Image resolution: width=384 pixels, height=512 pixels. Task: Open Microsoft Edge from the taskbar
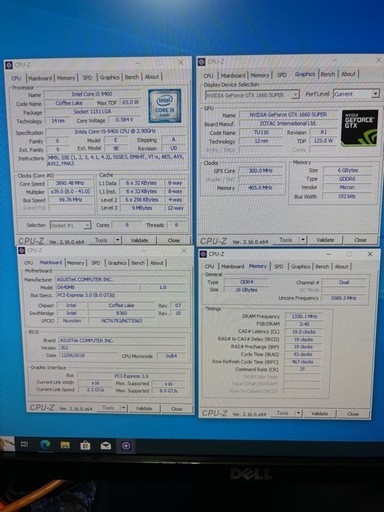click(45, 444)
